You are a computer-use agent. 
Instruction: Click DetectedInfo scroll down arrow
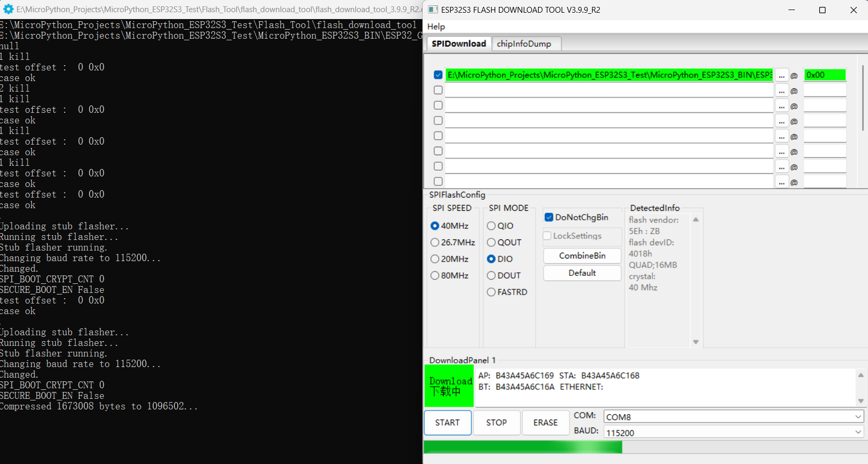click(x=696, y=342)
